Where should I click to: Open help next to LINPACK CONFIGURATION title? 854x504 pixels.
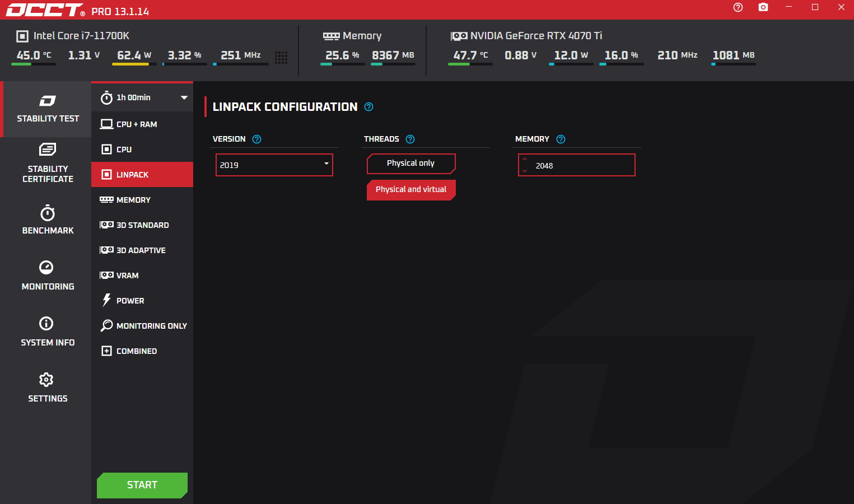point(368,107)
